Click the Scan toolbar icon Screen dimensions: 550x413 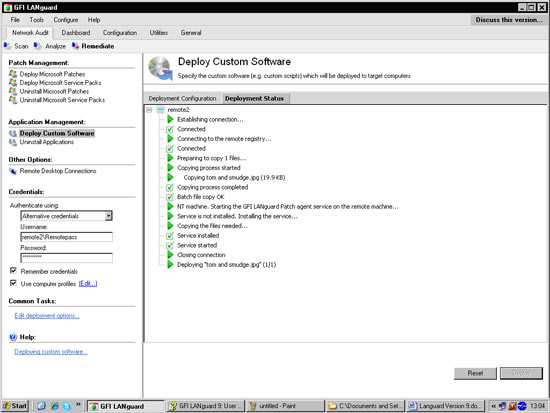click(x=7, y=46)
